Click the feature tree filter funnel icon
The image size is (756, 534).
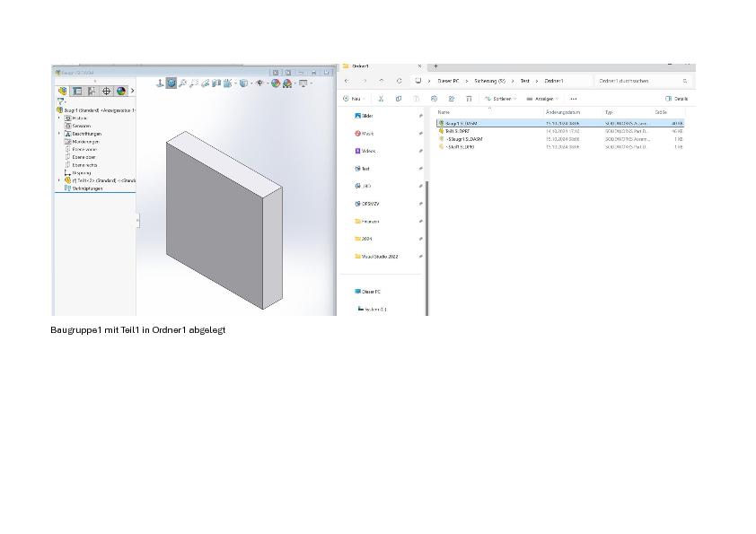click(x=61, y=101)
